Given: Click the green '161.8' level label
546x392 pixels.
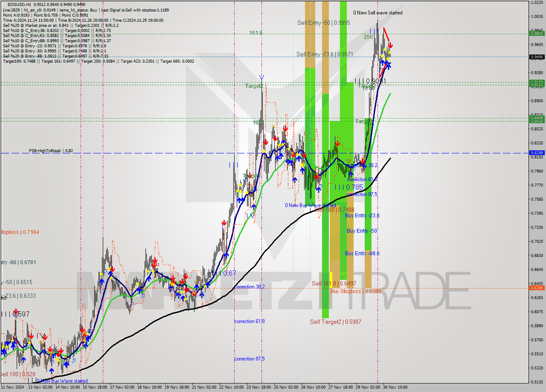Looking at the screenshot, I should (x=256, y=32).
